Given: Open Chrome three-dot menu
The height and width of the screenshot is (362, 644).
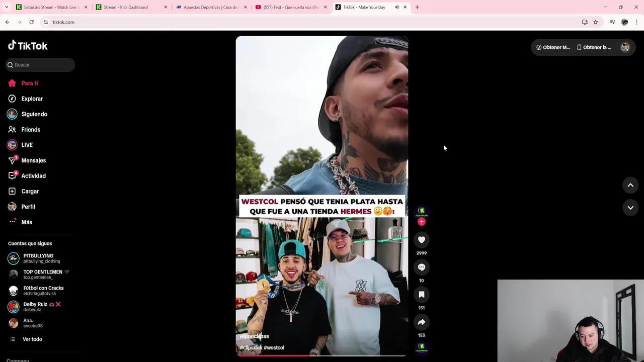Looking at the screenshot, I should [x=636, y=22].
